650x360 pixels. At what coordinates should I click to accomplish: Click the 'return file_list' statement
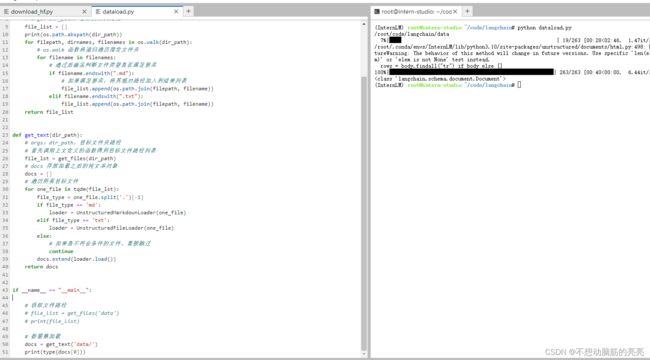coord(49,112)
